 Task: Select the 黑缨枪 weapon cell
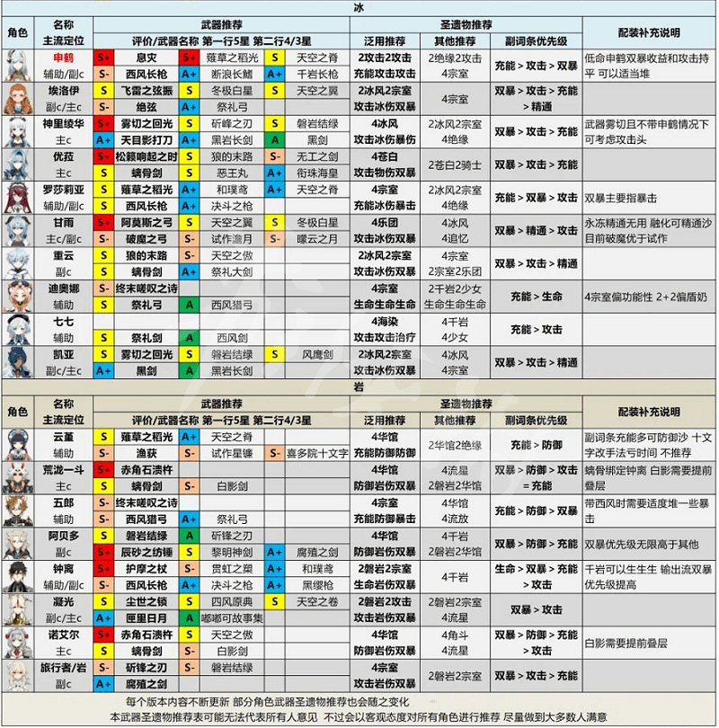[x=317, y=585]
